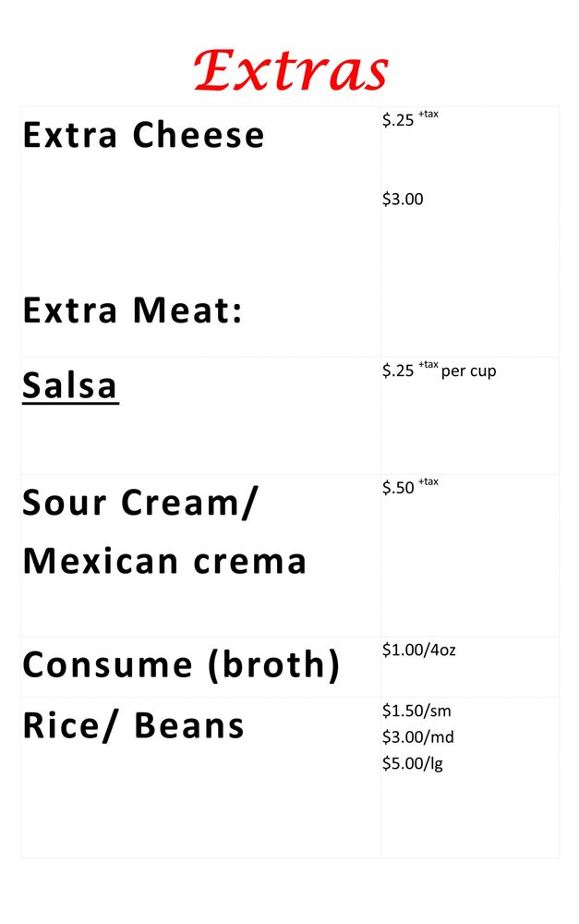Screen dimensions: 579x924
Task: Open the underlined Salsa link
Action: (x=70, y=385)
